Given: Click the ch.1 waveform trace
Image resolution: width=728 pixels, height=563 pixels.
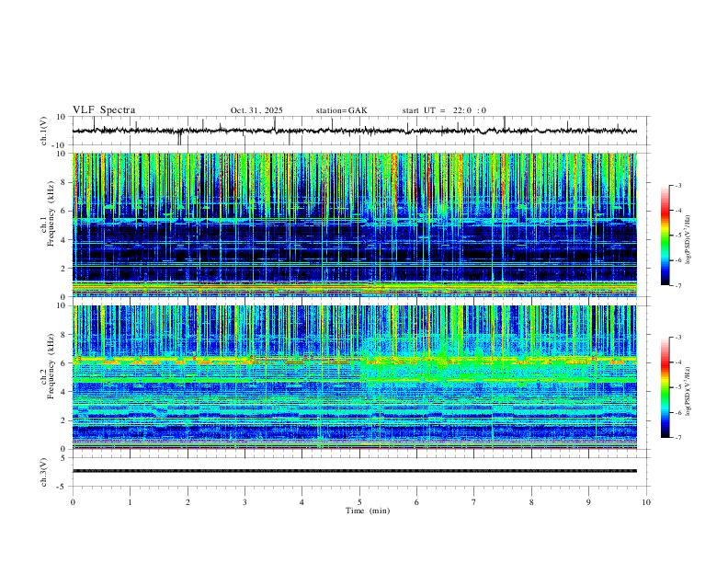Looking at the screenshot, I should 355,131.
